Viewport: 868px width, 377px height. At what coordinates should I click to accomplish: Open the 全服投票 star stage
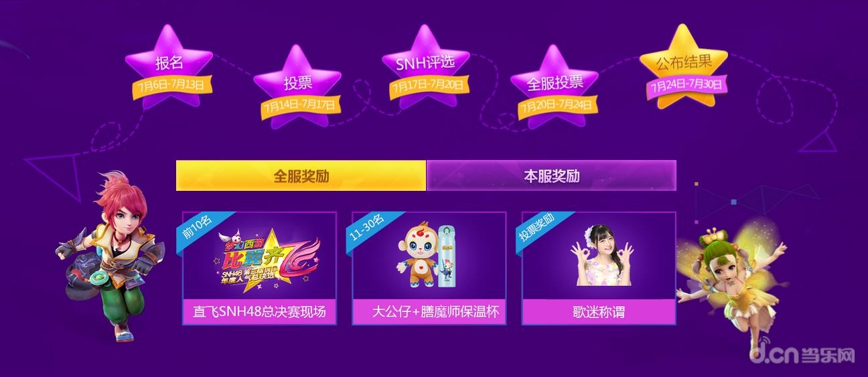point(555,86)
